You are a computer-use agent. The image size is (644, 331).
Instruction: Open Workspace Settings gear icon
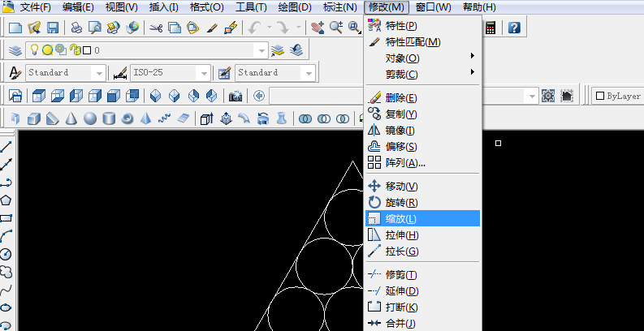tap(548, 96)
